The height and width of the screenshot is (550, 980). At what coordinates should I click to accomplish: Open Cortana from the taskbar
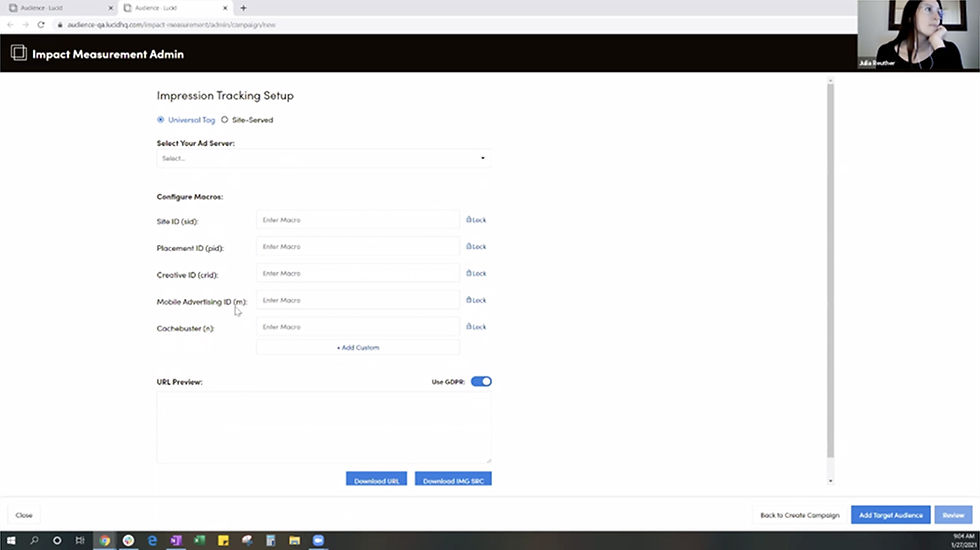click(57, 541)
